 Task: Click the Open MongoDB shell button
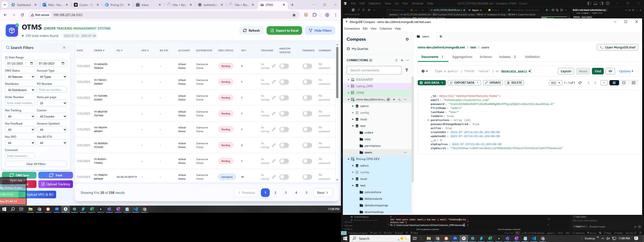pos(617,48)
